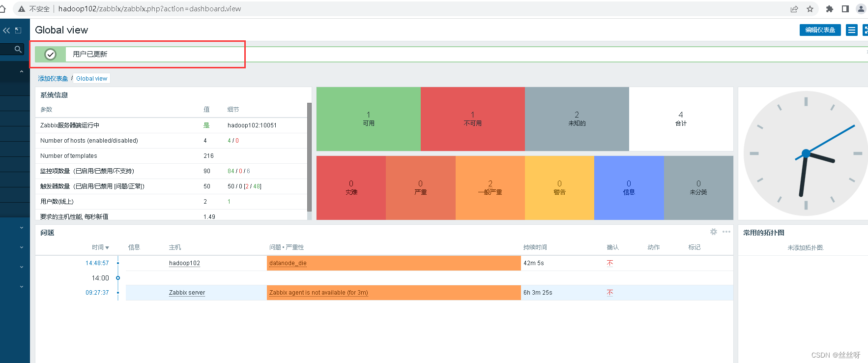868x363 pixels.
Task: Click the 84 enabled items value
Action: tap(231, 171)
